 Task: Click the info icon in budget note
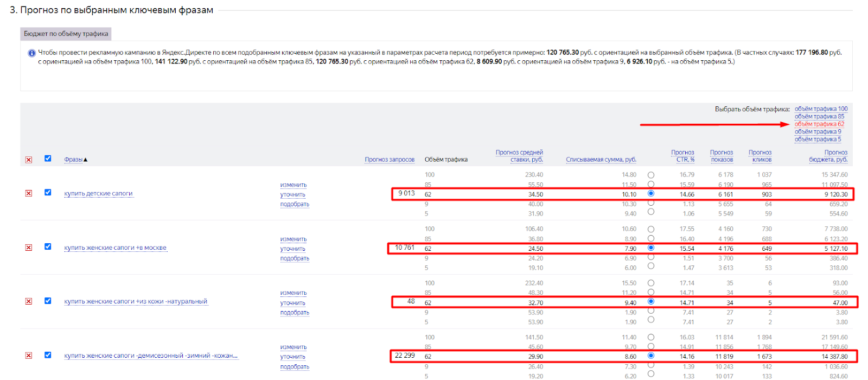click(31, 53)
